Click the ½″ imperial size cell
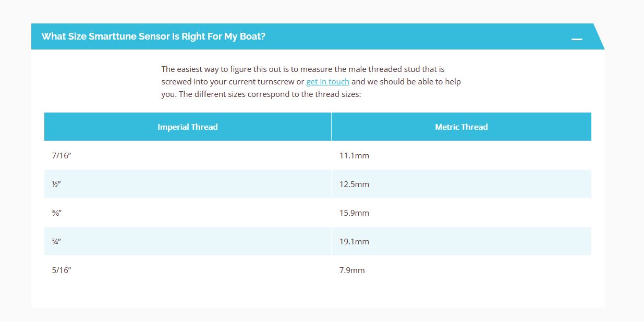This screenshot has height=322, width=644. (57, 184)
